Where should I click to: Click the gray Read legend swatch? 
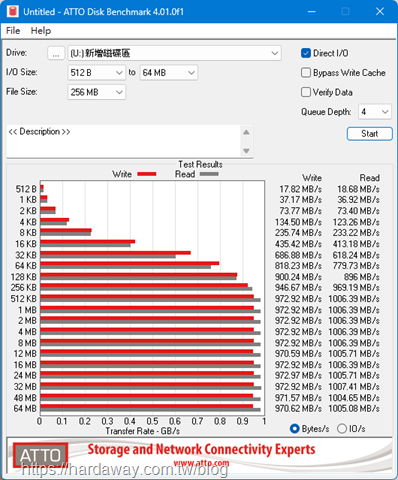click(209, 174)
